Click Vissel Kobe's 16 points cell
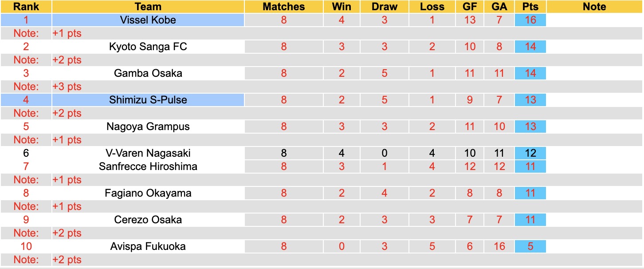The height and width of the screenshot is (269, 644). (530, 20)
